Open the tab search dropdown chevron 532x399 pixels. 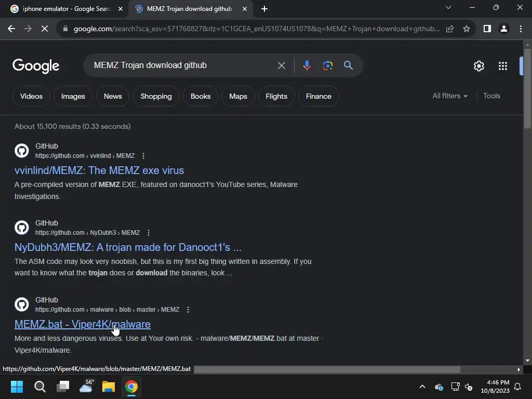[x=448, y=7]
